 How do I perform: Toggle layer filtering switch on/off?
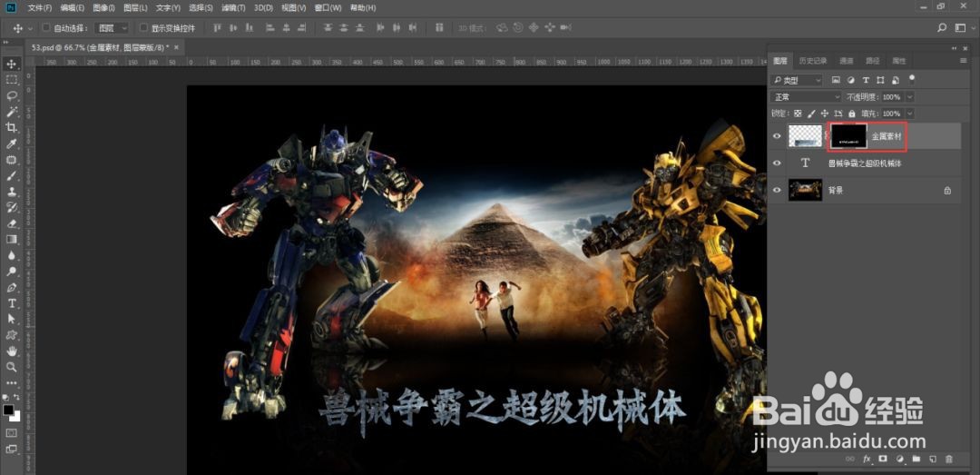click(x=912, y=80)
